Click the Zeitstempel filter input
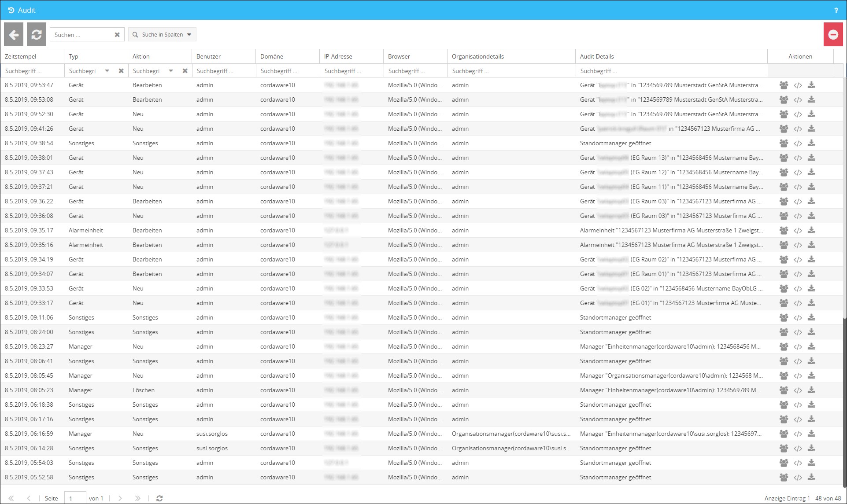847x504 pixels. click(x=32, y=71)
